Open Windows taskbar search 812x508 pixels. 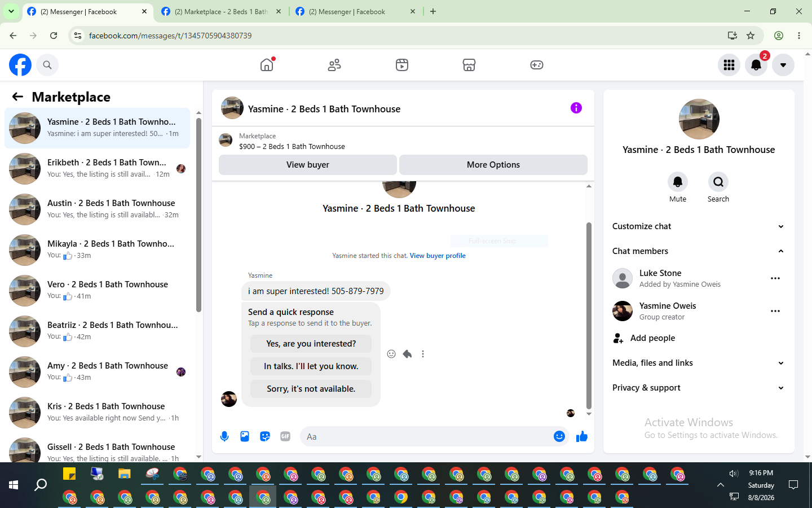(x=41, y=485)
